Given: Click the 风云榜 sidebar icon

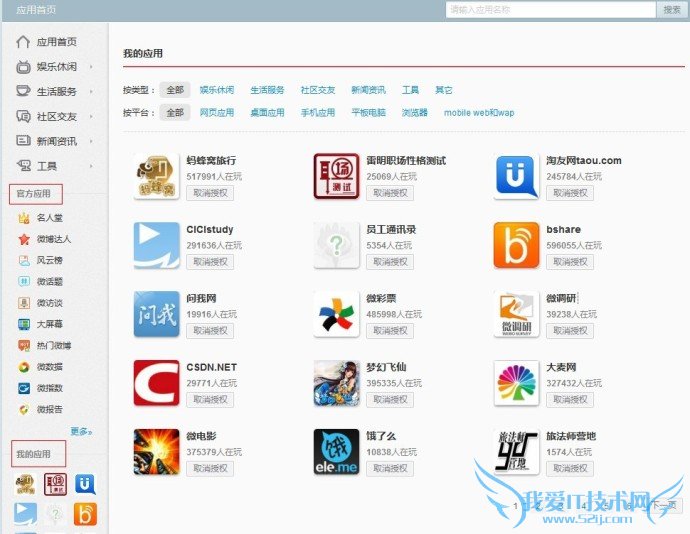Looking at the screenshot, I should (24, 260).
